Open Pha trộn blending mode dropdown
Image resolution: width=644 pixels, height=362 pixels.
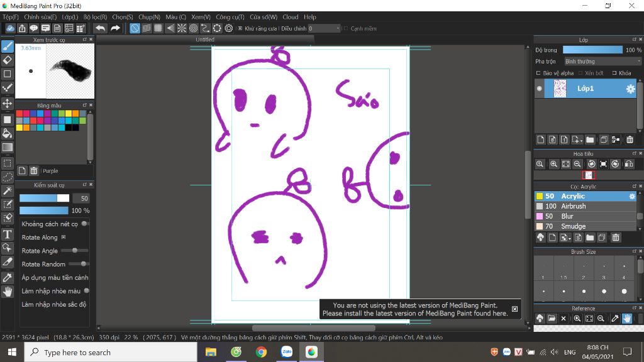(602, 62)
